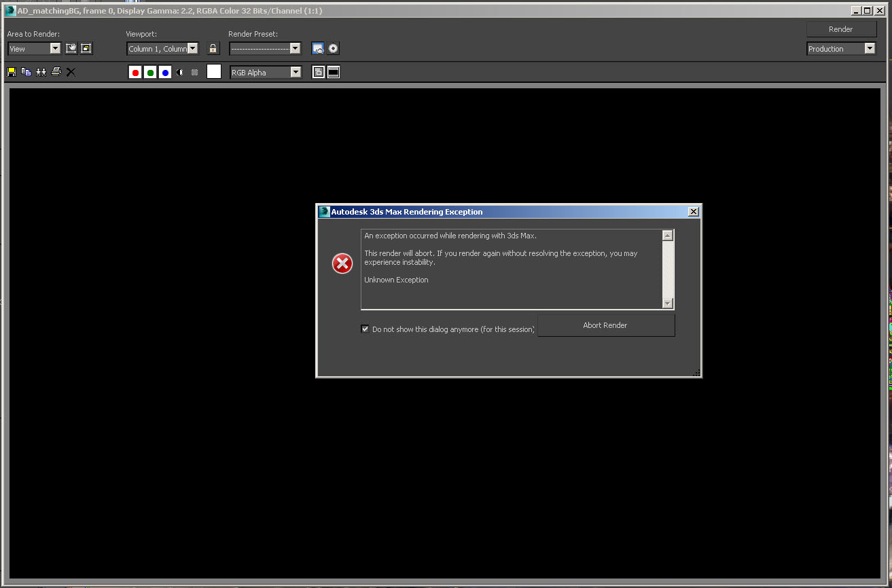Screen dimensions: 892x588
Task: Click the Render button
Action: [841, 29]
